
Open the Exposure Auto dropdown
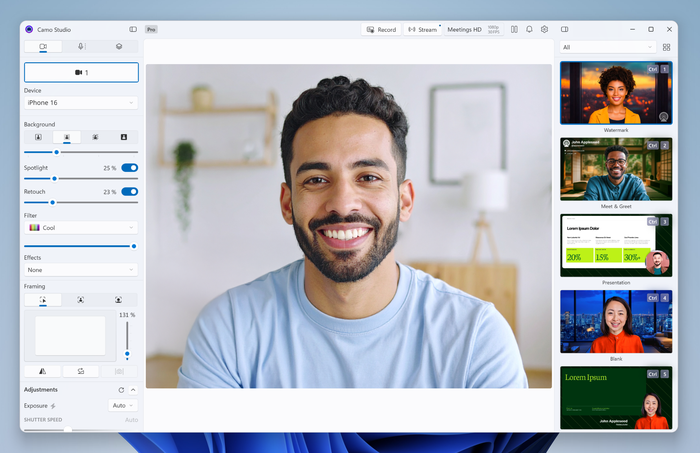[x=123, y=405]
